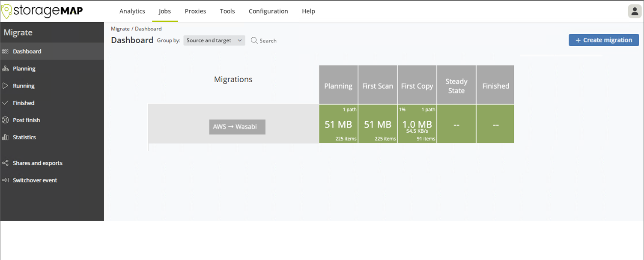Select Post finish label in the sidebar
644x260 pixels.
click(x=26, y=120)
